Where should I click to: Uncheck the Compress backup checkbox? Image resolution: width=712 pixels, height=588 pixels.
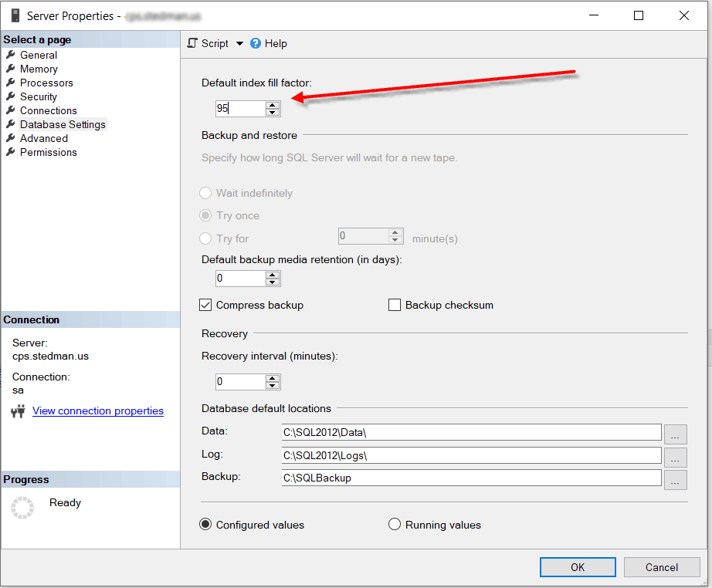pos(205,305)
